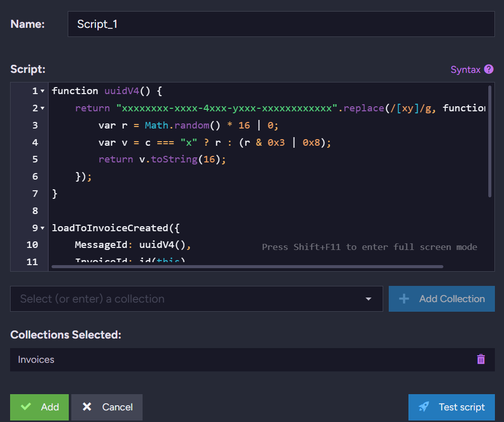The width and height of the screenshot is (504, 422).
Task: Click the green checkmark icon on Add
Action: click(x=26, y=406)
